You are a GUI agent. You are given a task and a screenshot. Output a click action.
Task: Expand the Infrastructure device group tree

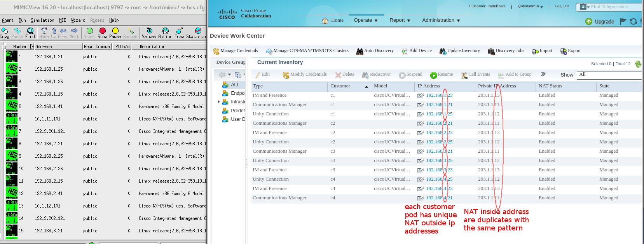point(219,102)
